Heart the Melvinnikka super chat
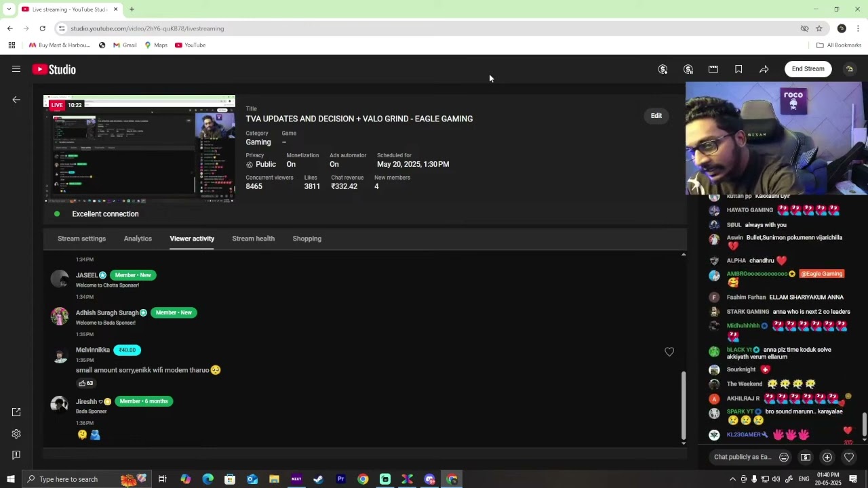 [x=669, y=352]
